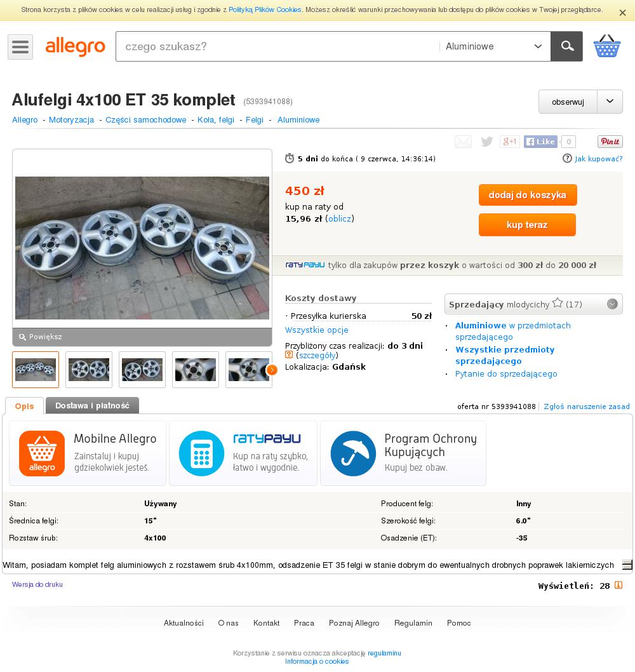Screen dimensions: 635x672
Task: Click the Pinterest Pinit icon
Action: [610, 142]
